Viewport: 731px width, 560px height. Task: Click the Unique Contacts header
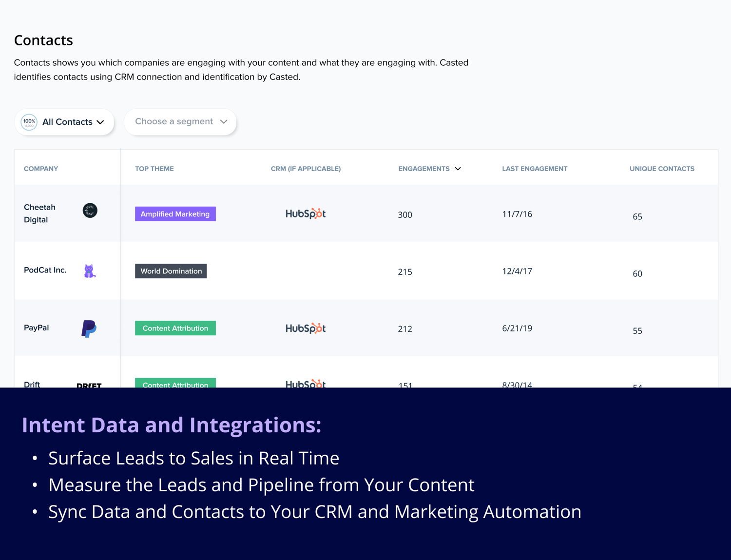tap(662, 169)
